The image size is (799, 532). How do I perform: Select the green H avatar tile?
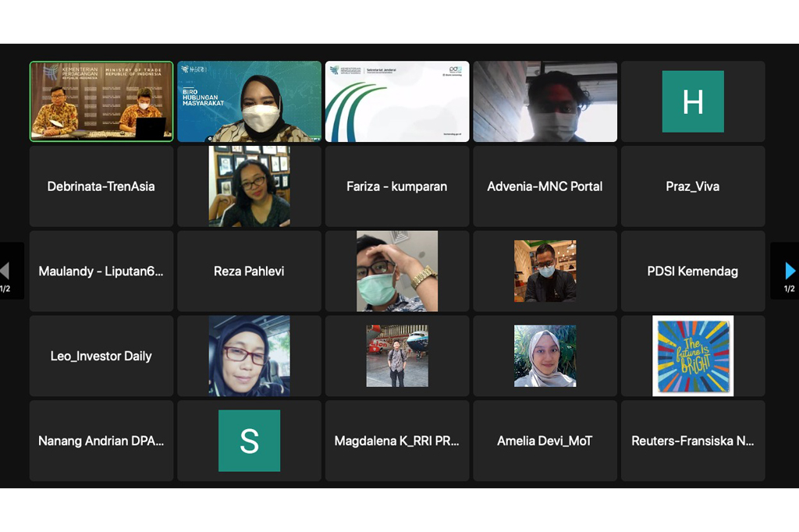pyautogui.click(x=693, y=101)
